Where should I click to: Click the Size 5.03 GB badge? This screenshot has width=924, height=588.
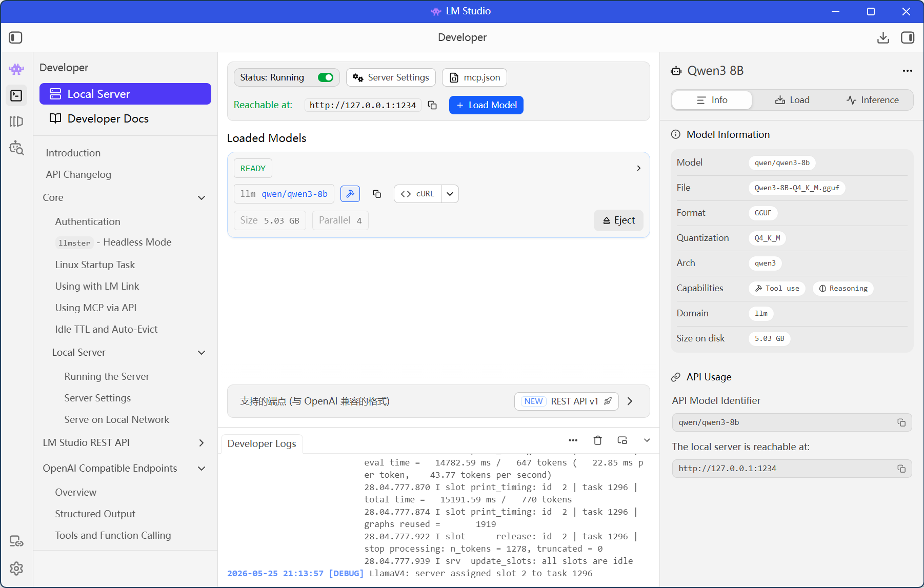point(270,220)
